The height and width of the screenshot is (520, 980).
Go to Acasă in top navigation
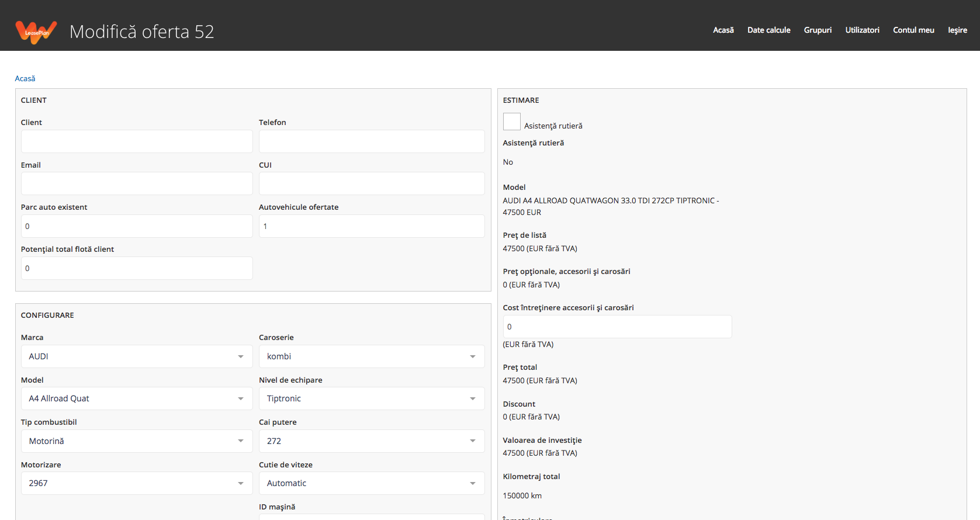723,30
